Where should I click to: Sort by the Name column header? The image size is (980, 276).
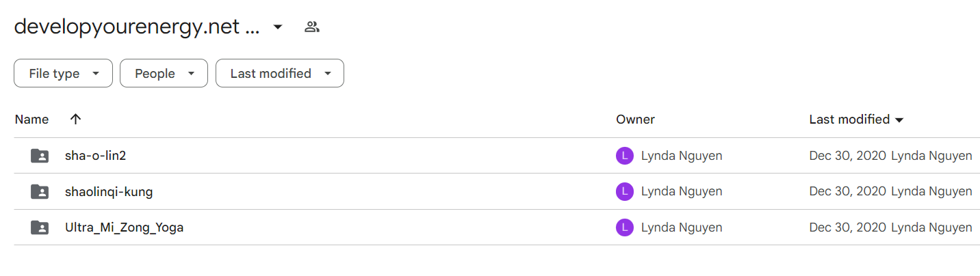click(x=31, y=120)
